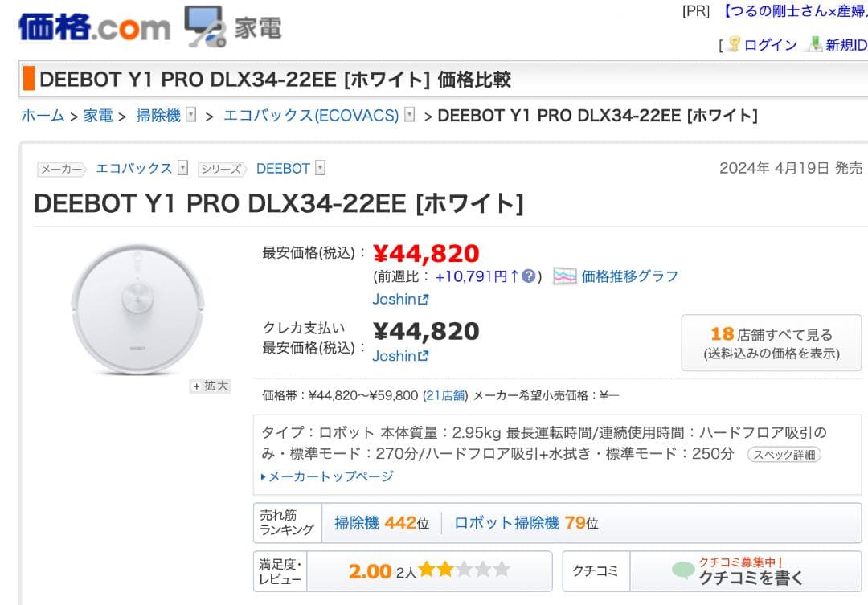Open the 価格推移グラフ chart icon
This screenshot has height=605, width=868.
click(x=564, y=277)
